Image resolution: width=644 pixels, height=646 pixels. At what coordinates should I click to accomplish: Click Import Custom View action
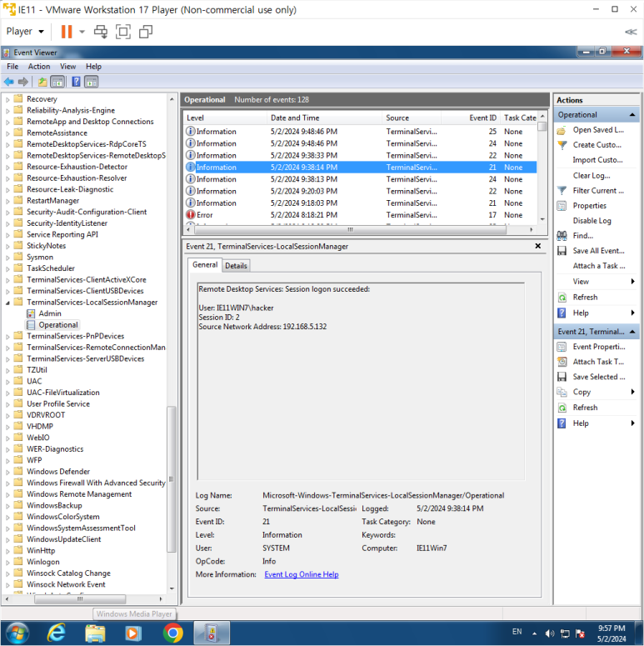click(597, 160)
